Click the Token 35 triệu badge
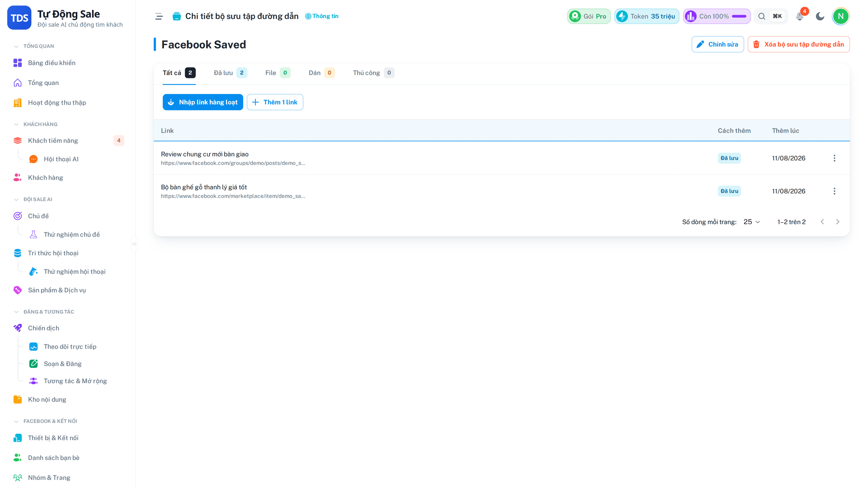 point(646,16)
